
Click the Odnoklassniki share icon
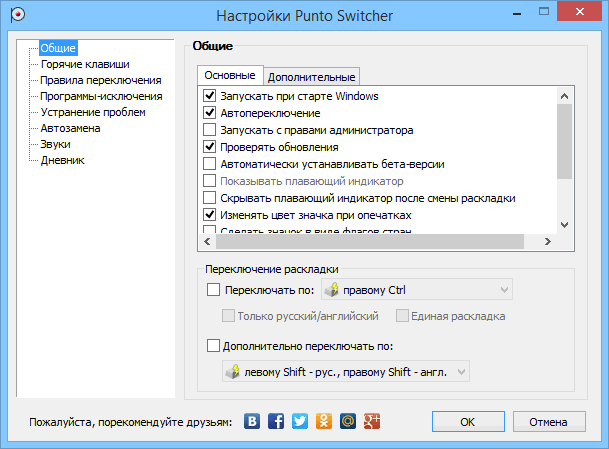[x=322, y=421]
